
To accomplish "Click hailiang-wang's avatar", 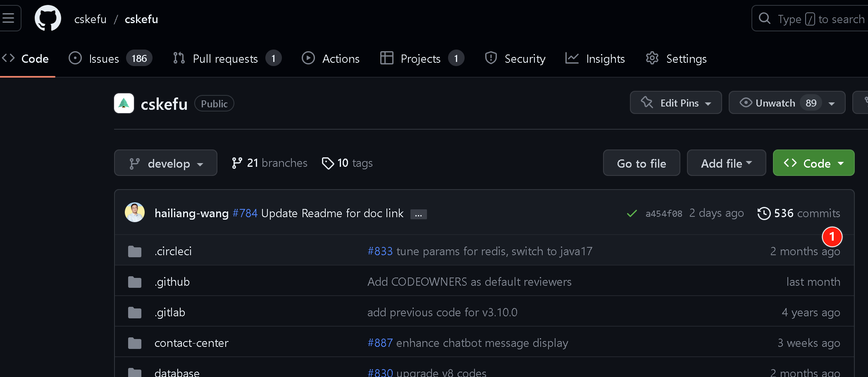I will [x=135, y=213].
